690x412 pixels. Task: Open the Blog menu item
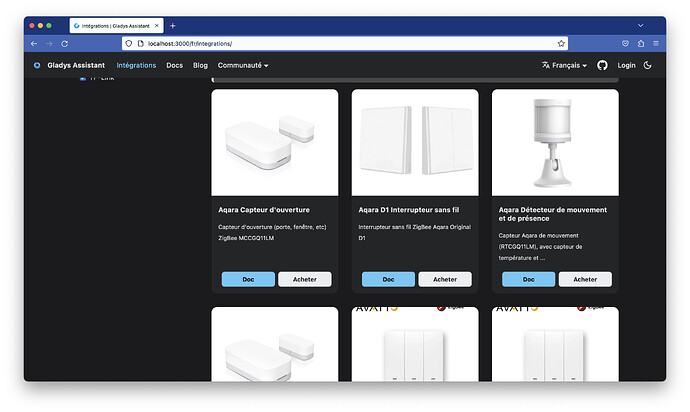coord(200,65)
